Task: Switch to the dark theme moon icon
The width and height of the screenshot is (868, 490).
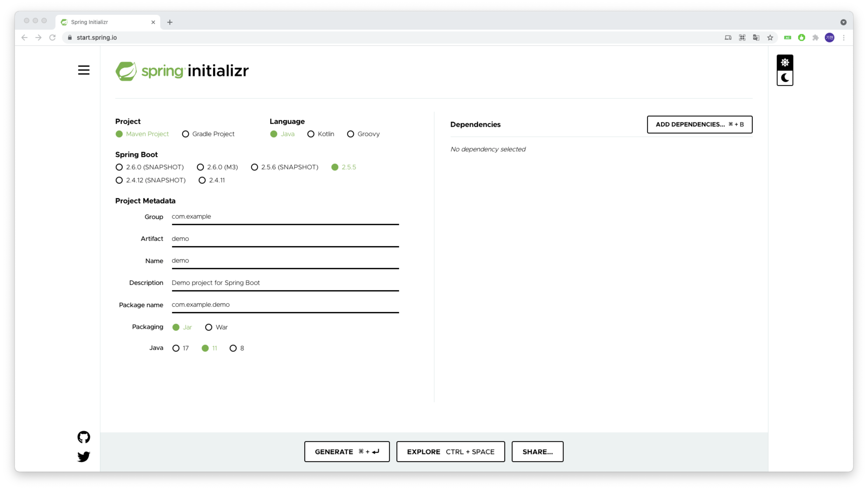Action: pyautogui.click(x=785, y=78)
